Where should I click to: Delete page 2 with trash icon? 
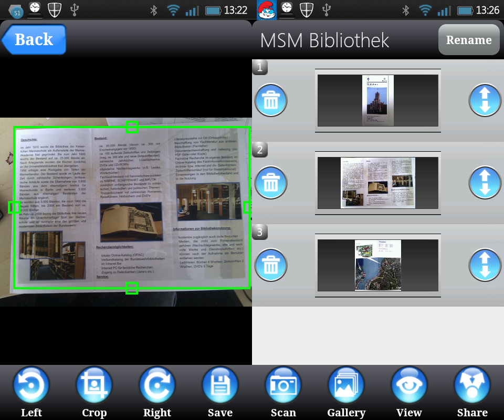click(271, 183)
